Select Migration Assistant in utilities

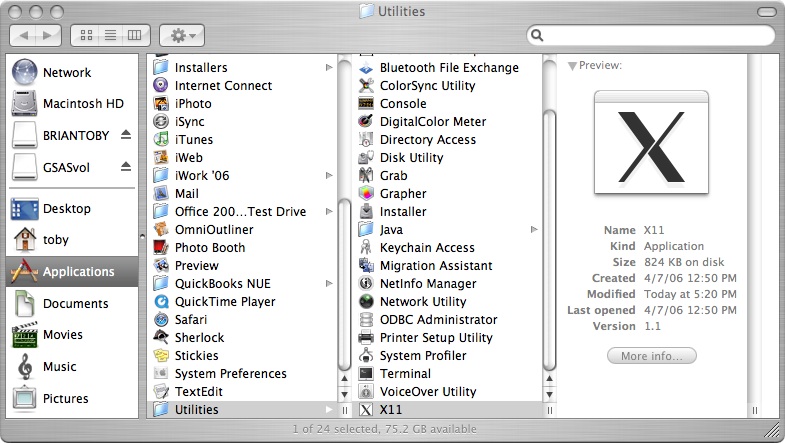coord(436,265)
